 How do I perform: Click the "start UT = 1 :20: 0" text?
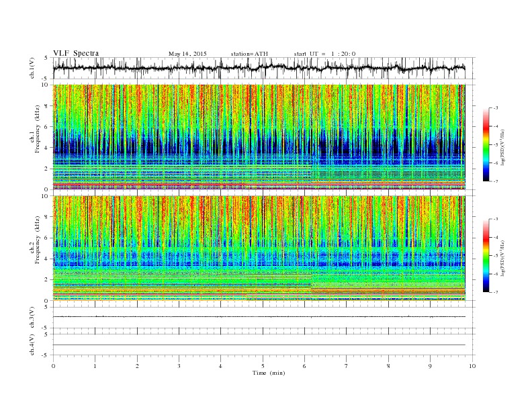click(x=324, y=54)
